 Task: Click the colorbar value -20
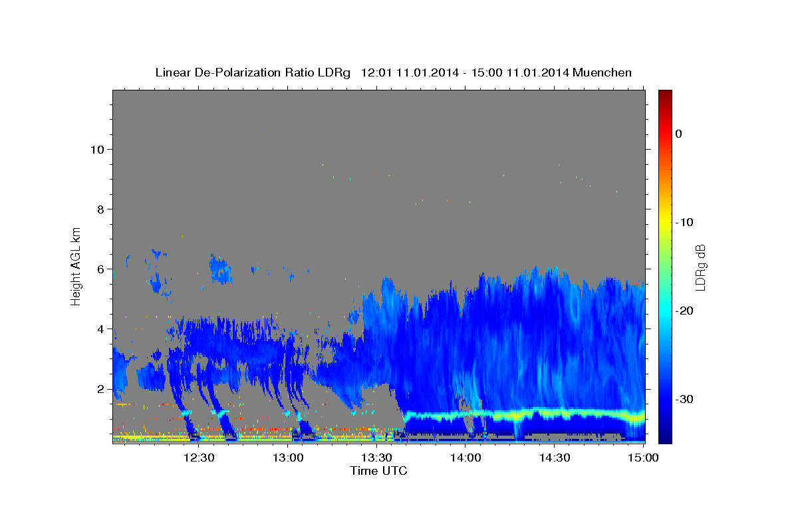click(x=685, y=311)
